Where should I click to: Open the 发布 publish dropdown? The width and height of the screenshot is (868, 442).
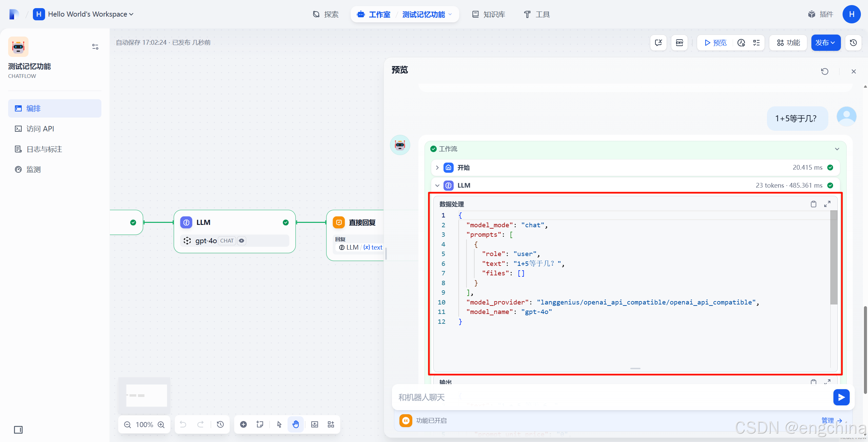tap(826, 43)
